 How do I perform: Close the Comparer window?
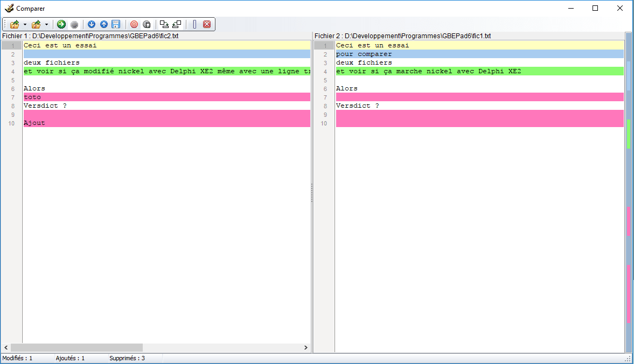tap(620, 8)
